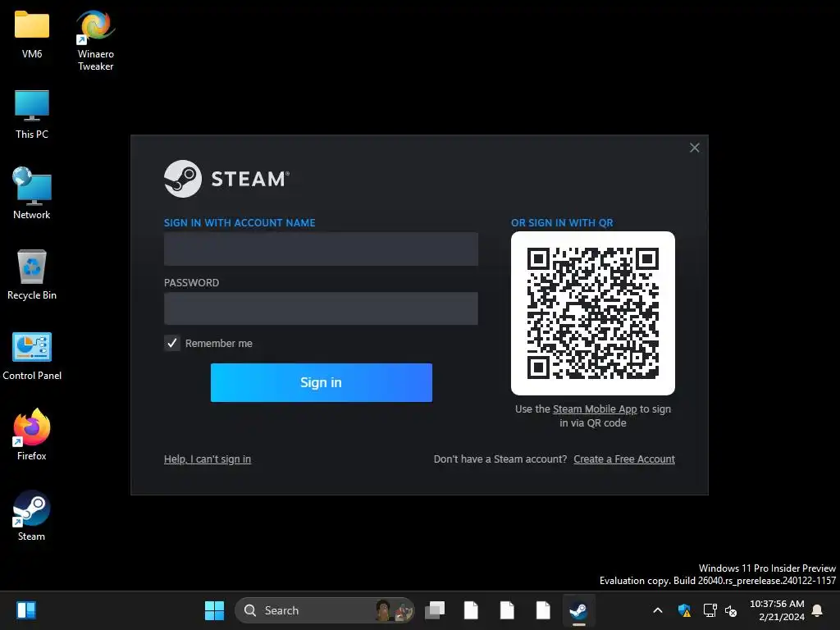This screenshot has height=630, width=840.
Task: Open Windows Security tray icon
Action: (684, 610)
